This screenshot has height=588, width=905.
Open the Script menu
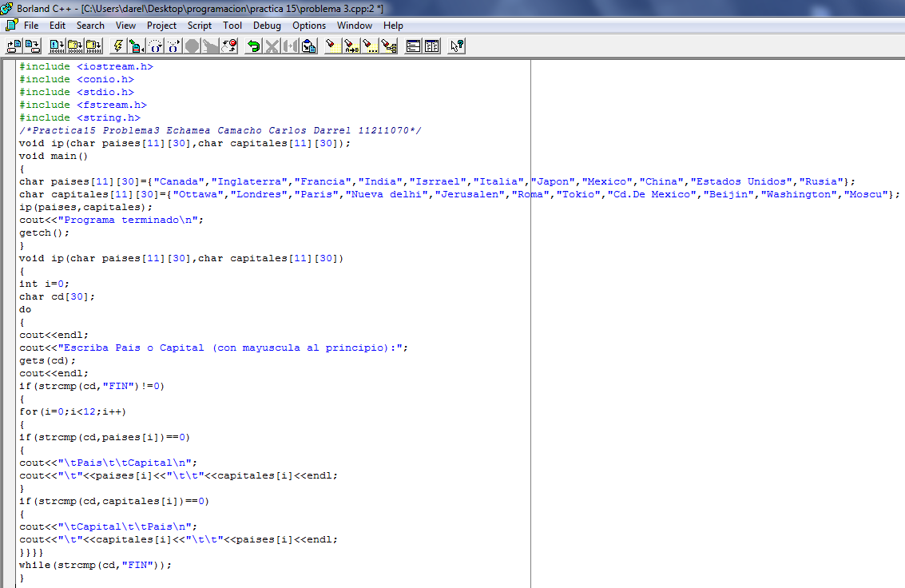pyautogui.click(x=199, y=25)
